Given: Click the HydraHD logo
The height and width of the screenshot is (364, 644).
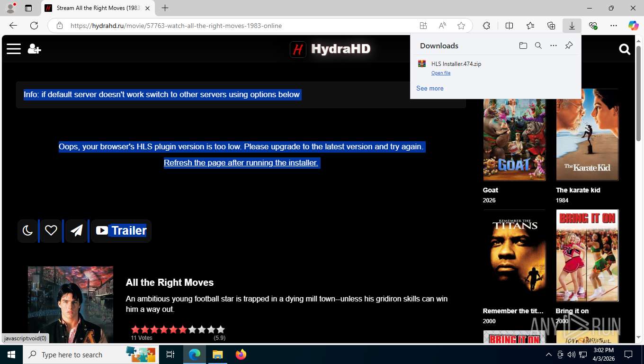Looking at the screenshot, I should tap(330, 49).
